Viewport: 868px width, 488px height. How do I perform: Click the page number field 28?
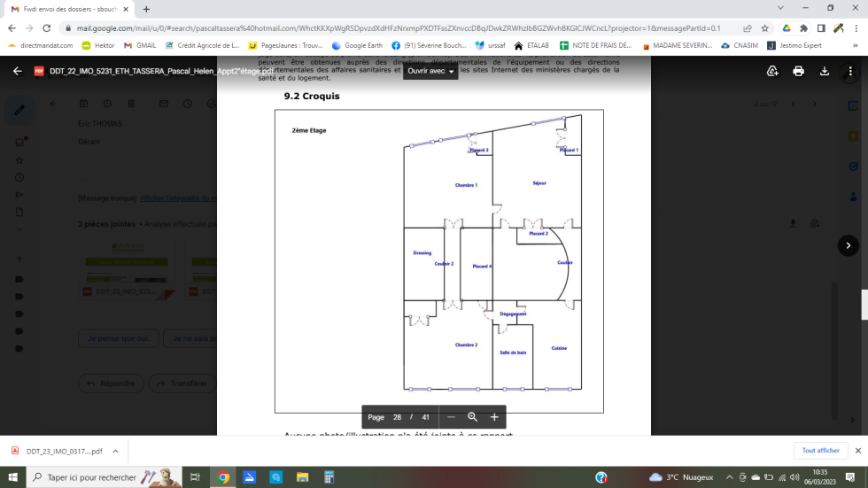[x=397, y=417]
